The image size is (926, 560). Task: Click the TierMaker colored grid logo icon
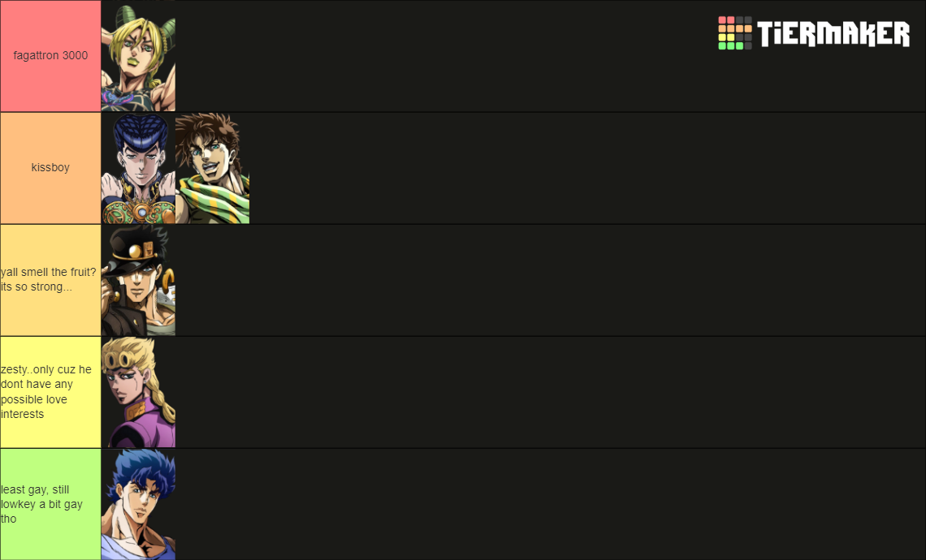[734, 33]
